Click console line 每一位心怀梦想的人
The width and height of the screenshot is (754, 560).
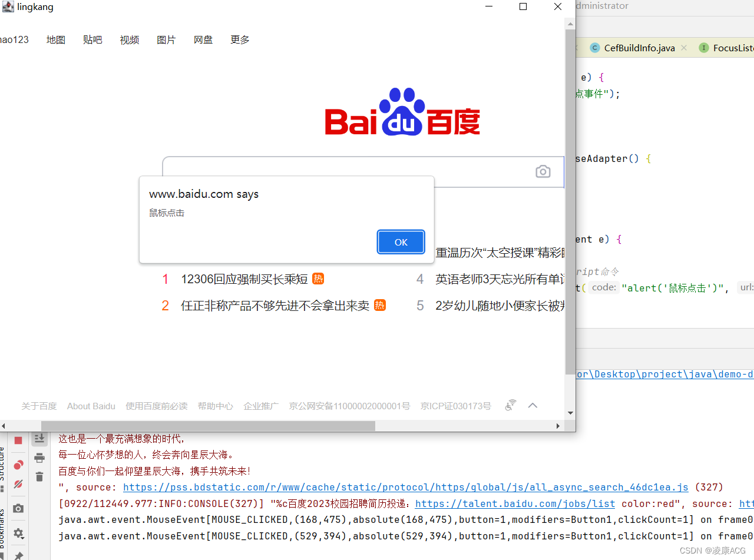coord(147,455)
